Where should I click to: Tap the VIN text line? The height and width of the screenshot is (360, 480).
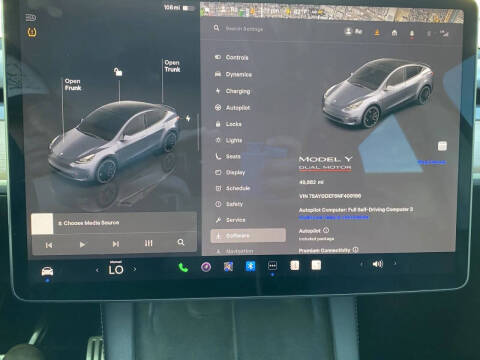pos(330,196)
